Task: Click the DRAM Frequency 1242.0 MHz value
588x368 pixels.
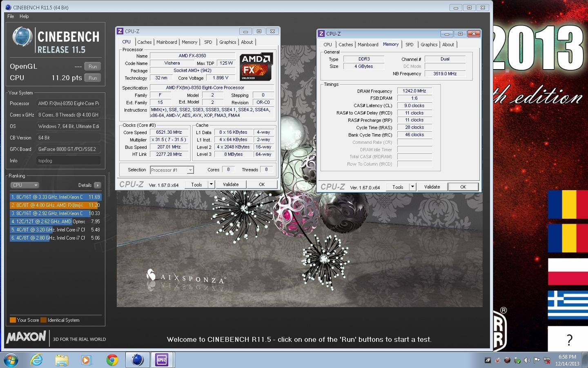Action: pyautogui.click(x=414, y=91)
